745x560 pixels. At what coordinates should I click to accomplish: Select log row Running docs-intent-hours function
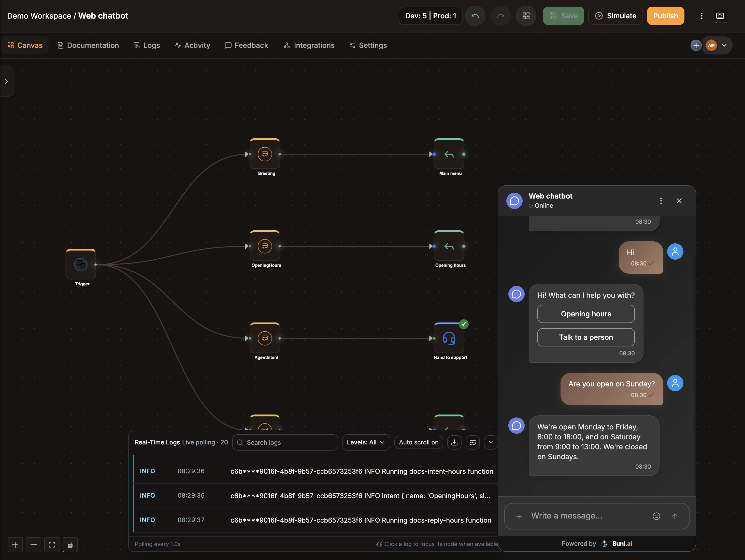(x=316, y=471)
